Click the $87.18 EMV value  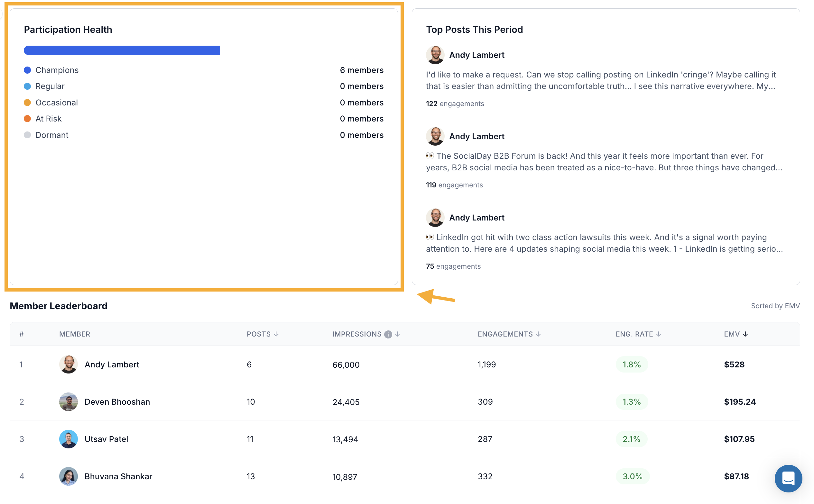coord(736,476)
